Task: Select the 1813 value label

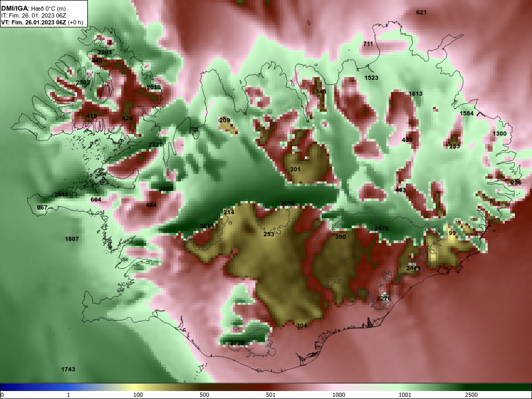Action: pyautogui.click(x=415, y=94)
